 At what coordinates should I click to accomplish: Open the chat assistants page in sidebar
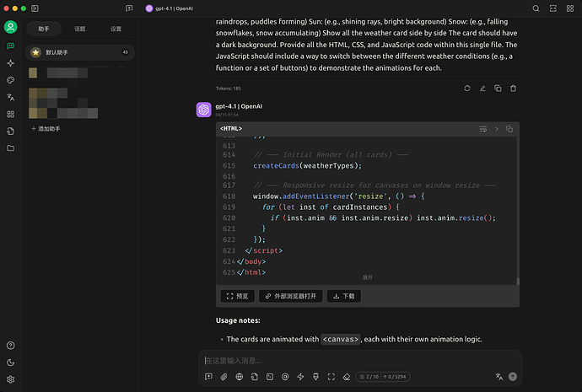[10, 46]
